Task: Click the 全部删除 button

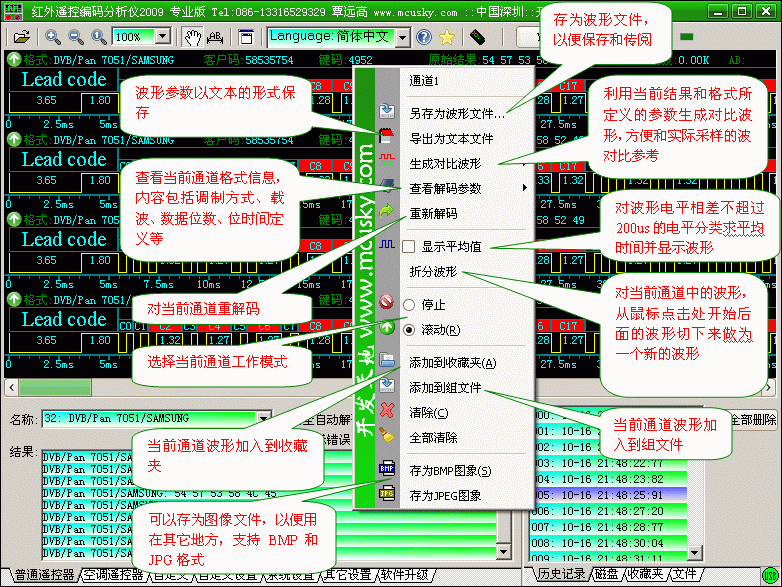Action: (x=752, y=420)
